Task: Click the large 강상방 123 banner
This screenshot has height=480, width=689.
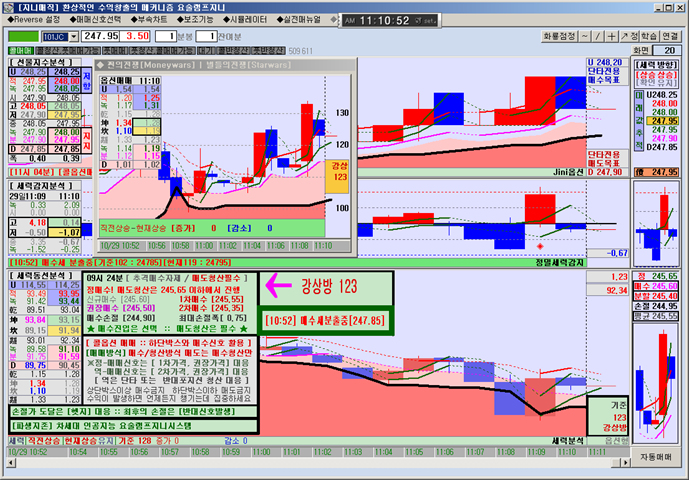Action: [326, 288]
